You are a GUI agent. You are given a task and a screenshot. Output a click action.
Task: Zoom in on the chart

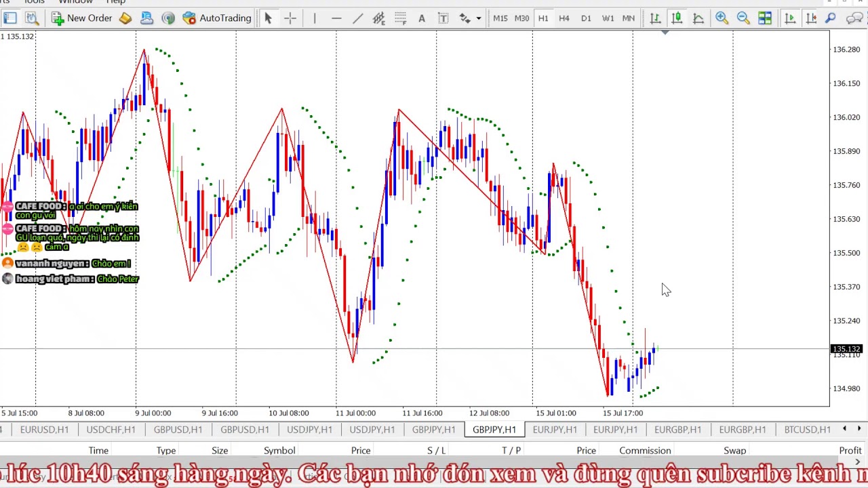point(722,18)
